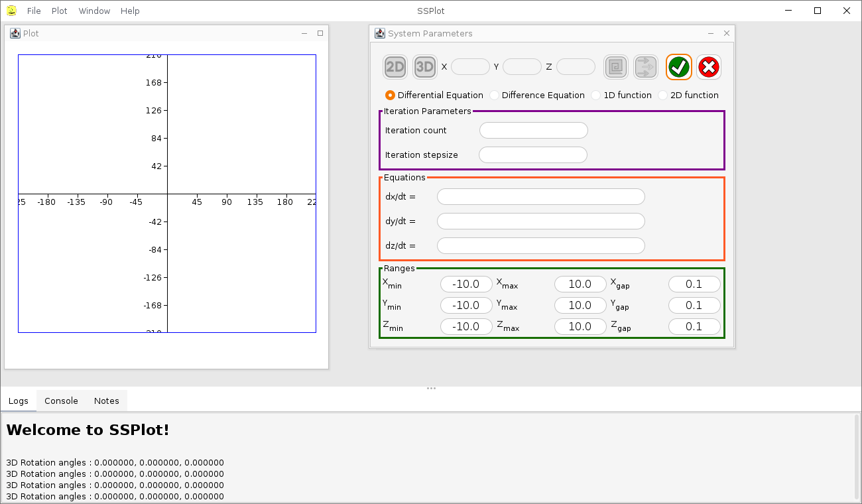Click the spiral cobweb plot icon
Screen dimensions: 862x504
(x=616, y=66)
